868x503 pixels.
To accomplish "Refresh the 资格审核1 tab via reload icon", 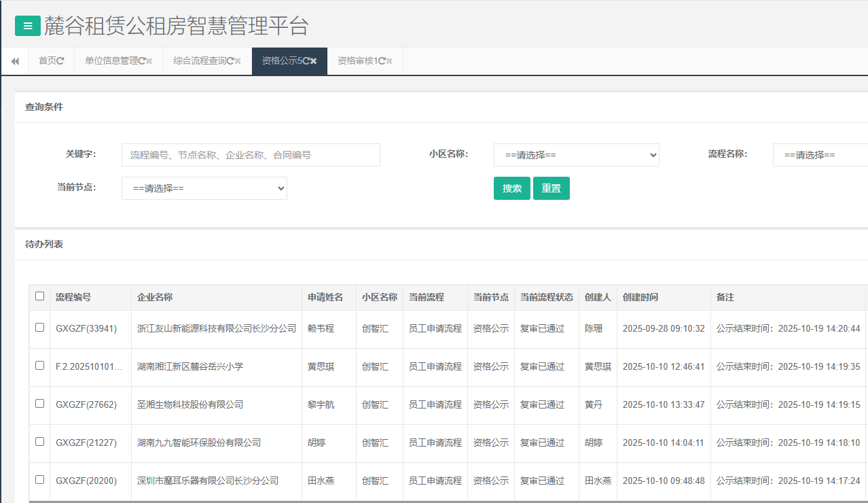I will pos(382,61).
